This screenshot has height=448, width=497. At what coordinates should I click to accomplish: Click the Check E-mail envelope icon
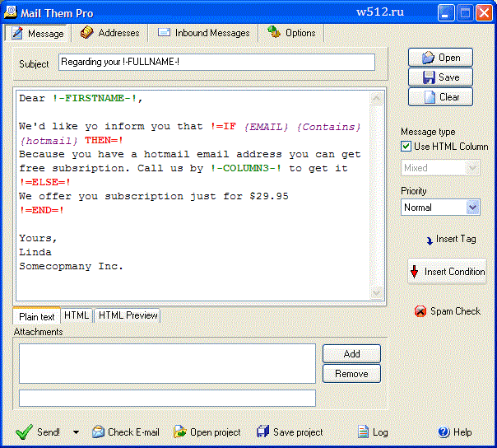click(x=98, y=432)
